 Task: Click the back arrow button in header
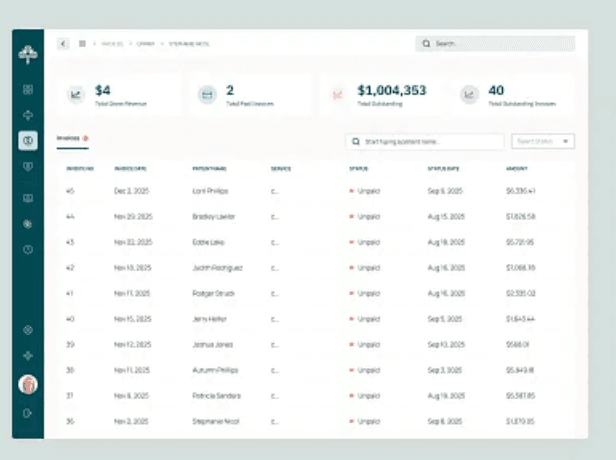coord(64,44)
